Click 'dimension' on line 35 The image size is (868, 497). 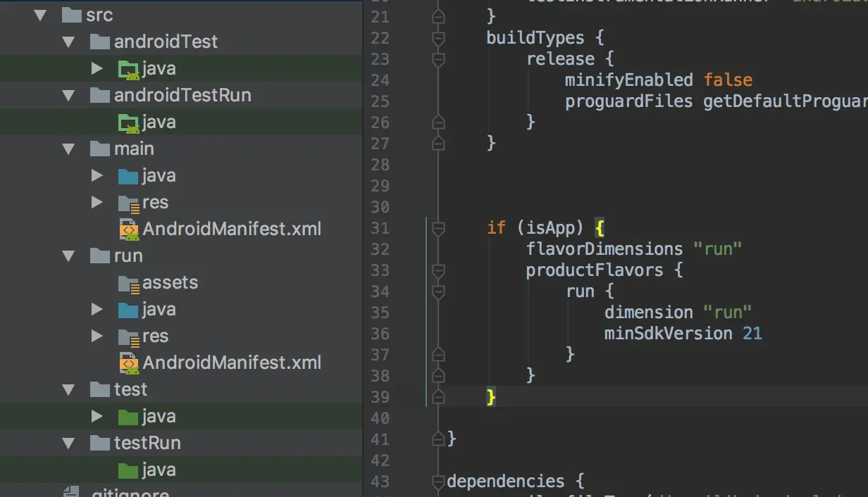click(x=649, y=312)
